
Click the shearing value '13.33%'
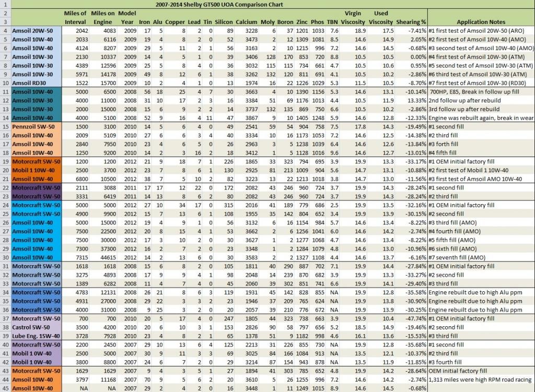pyautogui.click(x=417, y=100)
